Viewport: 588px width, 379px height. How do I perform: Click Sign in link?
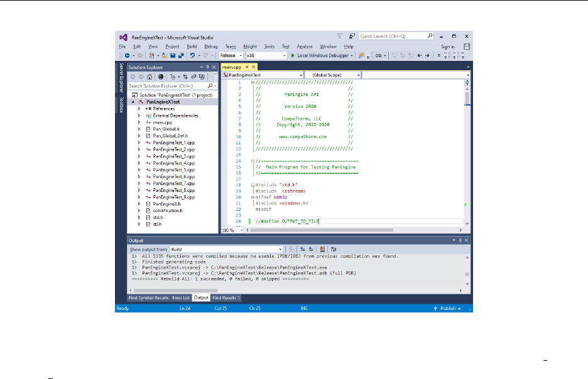click(447, 47)
